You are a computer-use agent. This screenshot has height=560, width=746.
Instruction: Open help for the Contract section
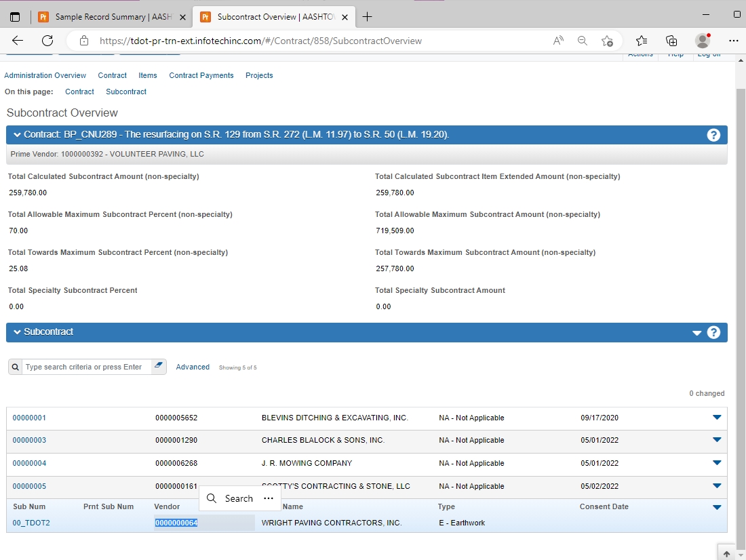pos(713,135)
